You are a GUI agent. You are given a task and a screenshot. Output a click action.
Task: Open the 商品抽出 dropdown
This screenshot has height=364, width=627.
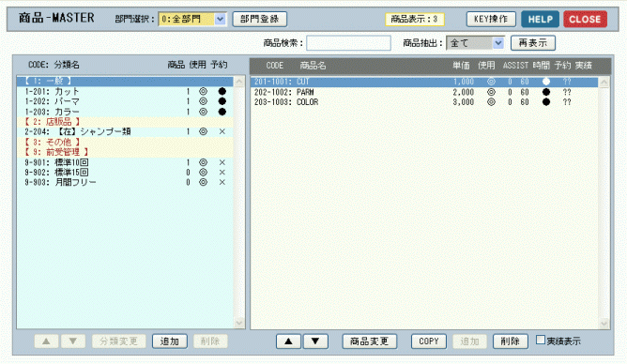tap(475, 43)
